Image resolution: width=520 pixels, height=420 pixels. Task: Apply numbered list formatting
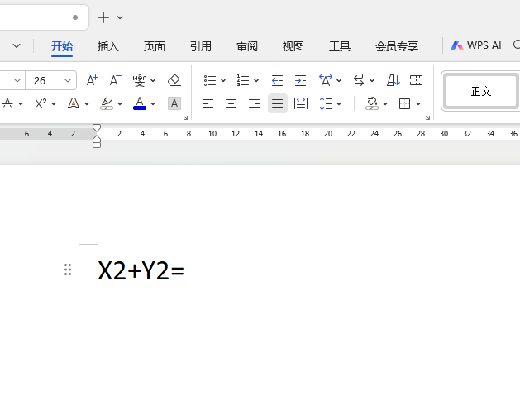point(243,80)
